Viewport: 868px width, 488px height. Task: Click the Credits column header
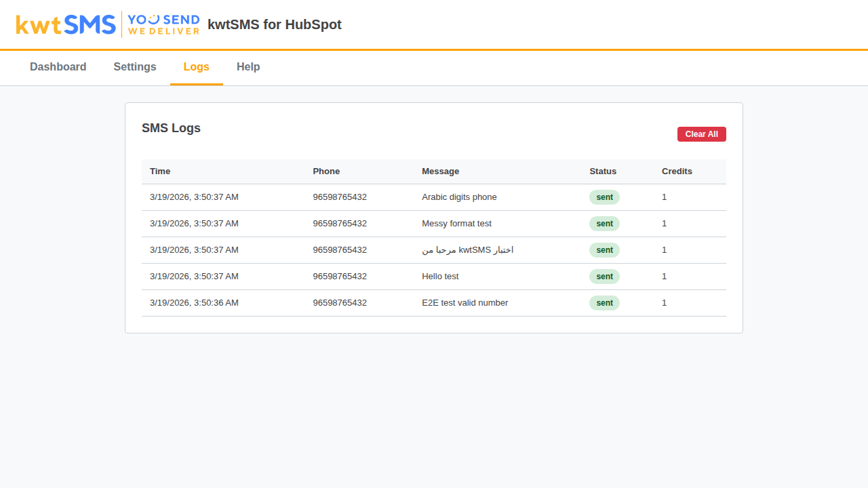coord(677,171)
